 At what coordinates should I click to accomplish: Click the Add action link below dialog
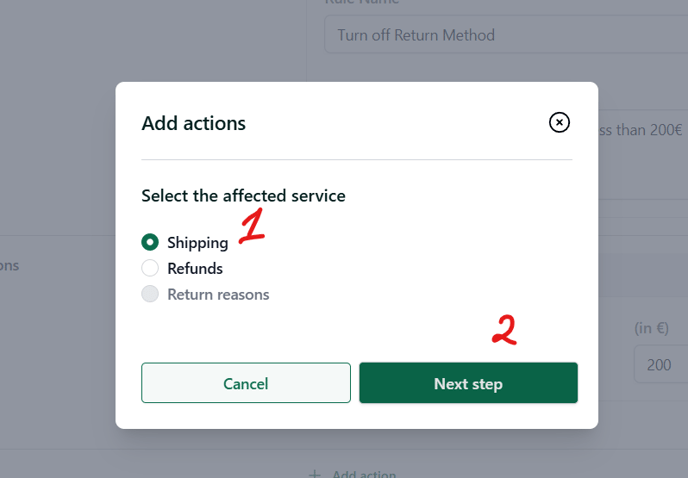pos(364,474)
